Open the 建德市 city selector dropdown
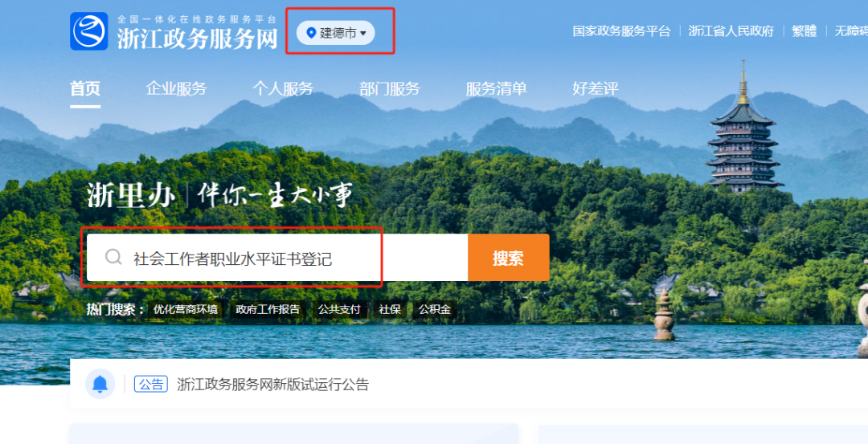 pyautogui.click(x=335, y=33)
